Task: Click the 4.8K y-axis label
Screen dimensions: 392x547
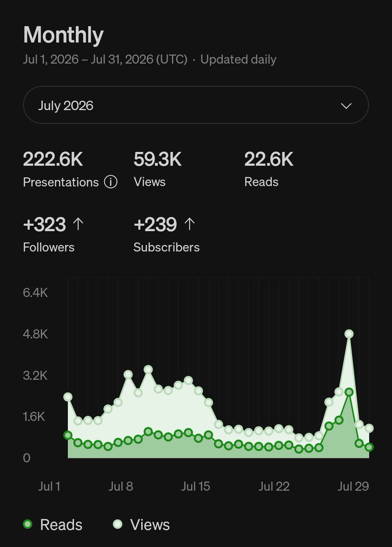Action: pos(36,334)
